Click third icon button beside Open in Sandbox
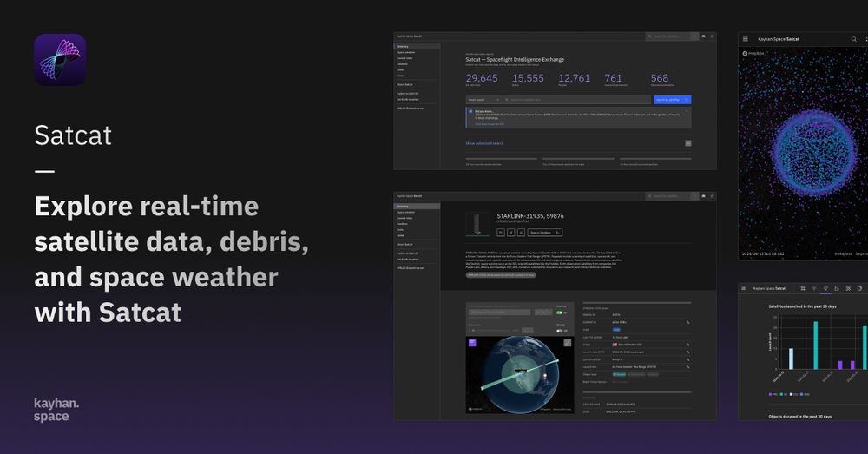This screenshot has height=454, width=868. [521, 233]
